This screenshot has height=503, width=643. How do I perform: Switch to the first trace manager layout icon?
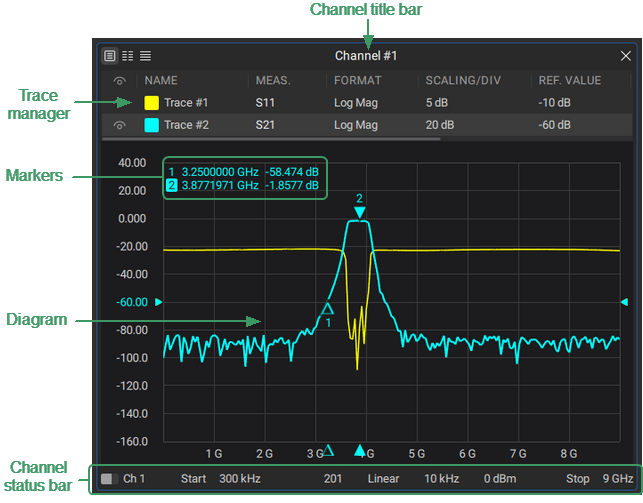coord(110,55)
